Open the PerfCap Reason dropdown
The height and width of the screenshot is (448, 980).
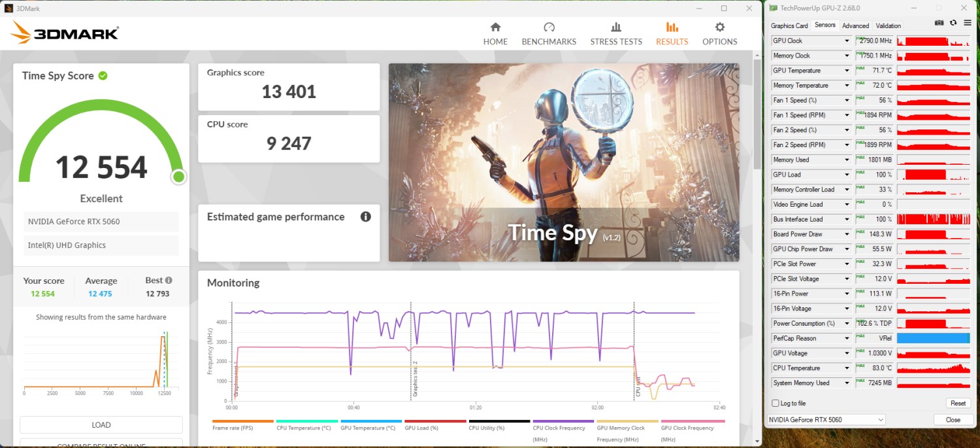[847, 338]
